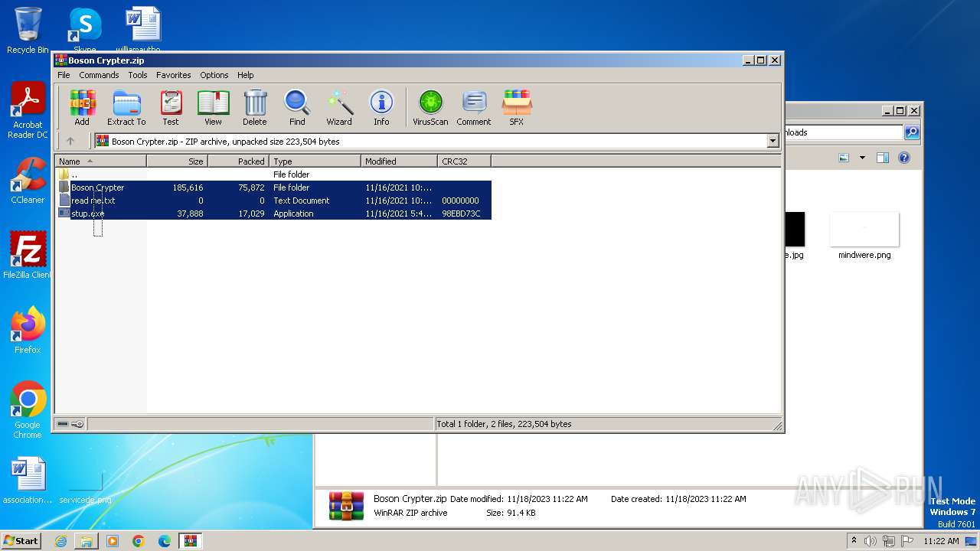The width and height of the screenshot is (980, 551).
Task: Select the Boson Crypter folder row
Action: click(x=274, y=187)
